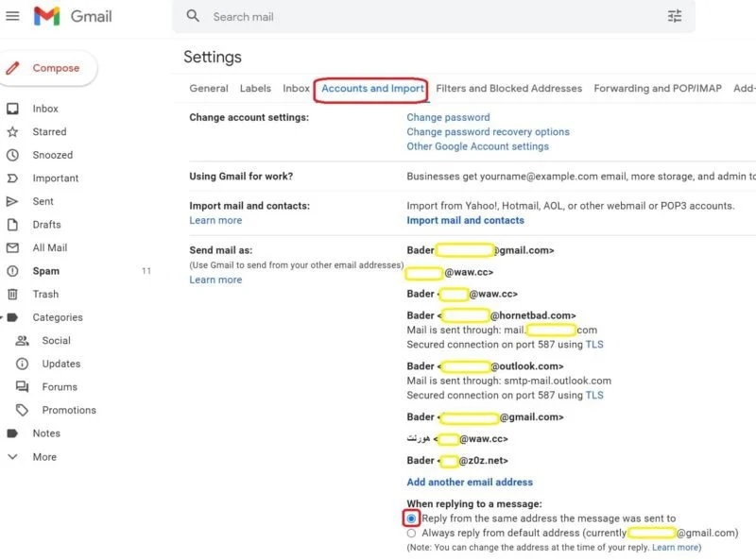Click Learn more under Send mail as

215,280
